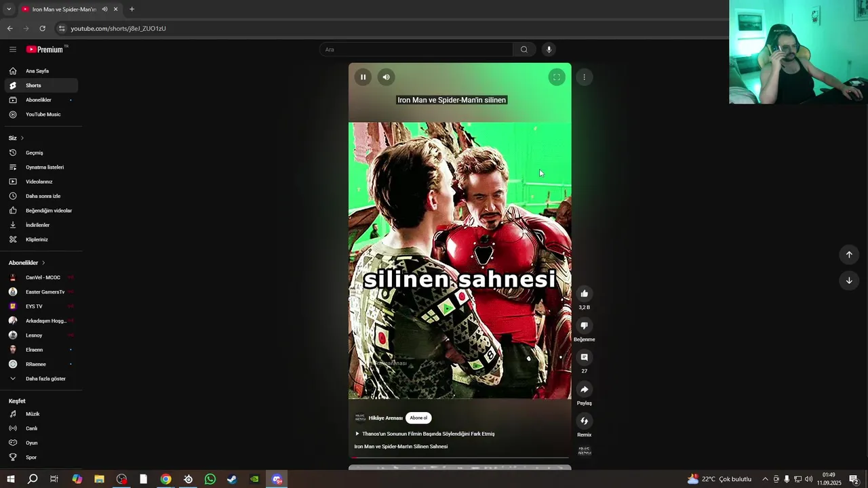Open Klipleriniz clips

coord(41,239)
